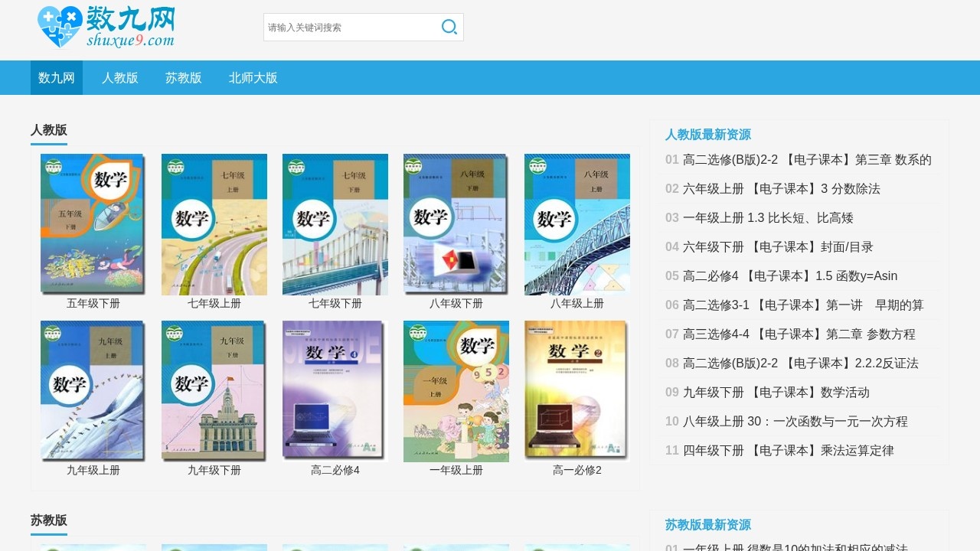Open the 九年级上册 textbook cover
The width and height of the screenshot is (980, 551).
click(x=93, y=390)
